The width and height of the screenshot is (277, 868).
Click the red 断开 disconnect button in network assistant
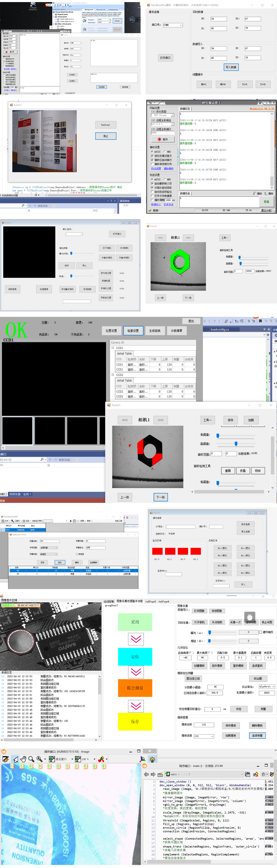[x=163, y=139]
